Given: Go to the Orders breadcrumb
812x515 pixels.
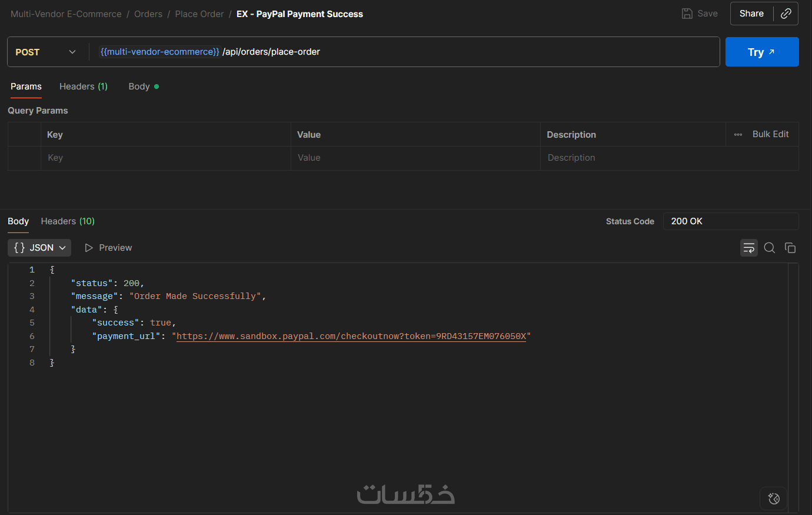Looking at the screenshot, I should [x=148, y=14].
